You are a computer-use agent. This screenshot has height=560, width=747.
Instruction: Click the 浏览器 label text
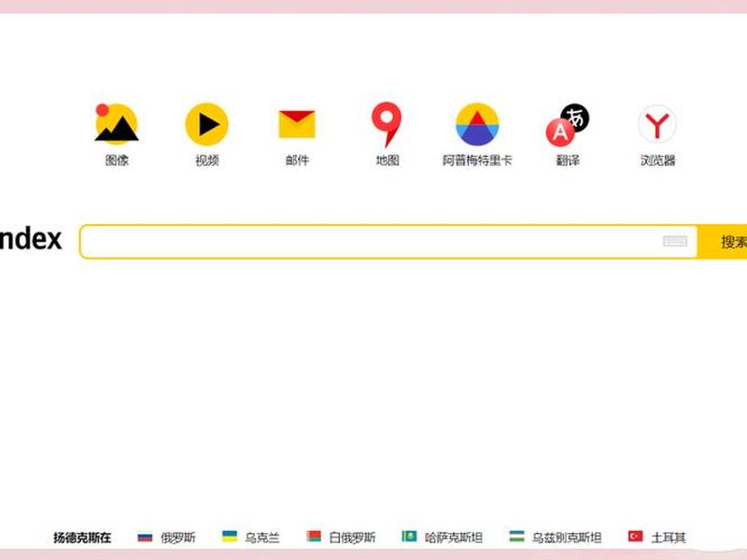[658, 161]
